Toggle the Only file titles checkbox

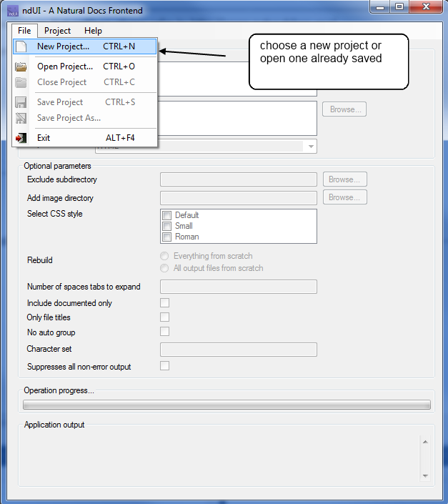[x=165, y=317]
